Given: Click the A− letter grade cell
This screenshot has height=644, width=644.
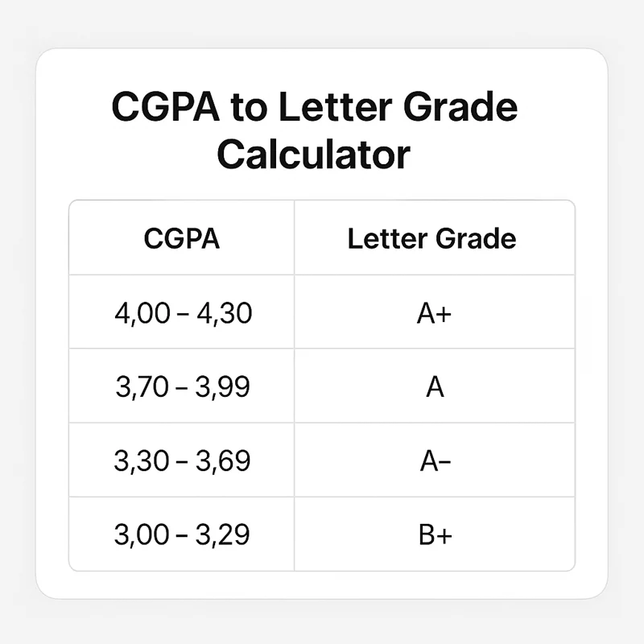Looking at the screenshot, I should click(x=436, y=461).
